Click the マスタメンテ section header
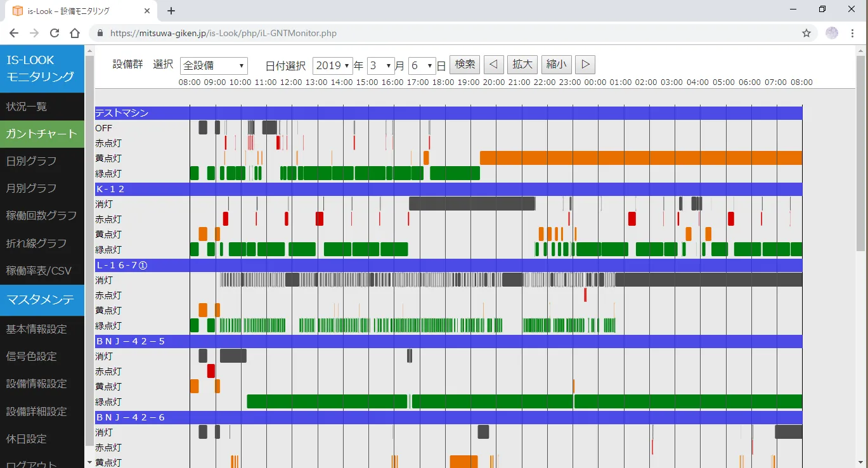This screenshot has height=468, width=868. coord(42,300)
